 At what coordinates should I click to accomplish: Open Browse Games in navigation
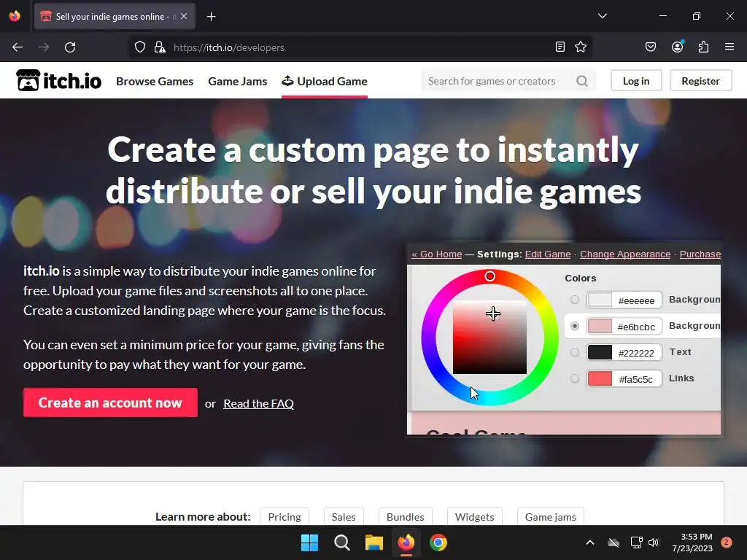[x=155, y=82]
